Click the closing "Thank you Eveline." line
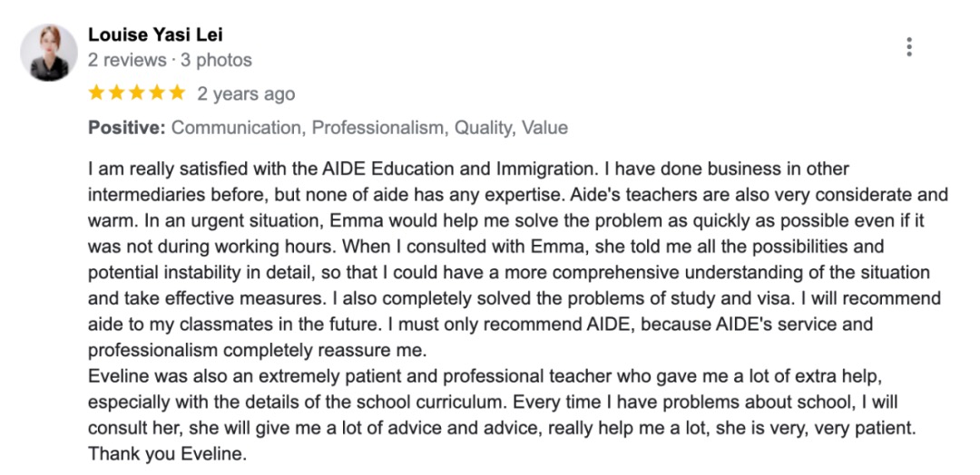Screen dimensions: 980x475 click(x=167, y=454)
